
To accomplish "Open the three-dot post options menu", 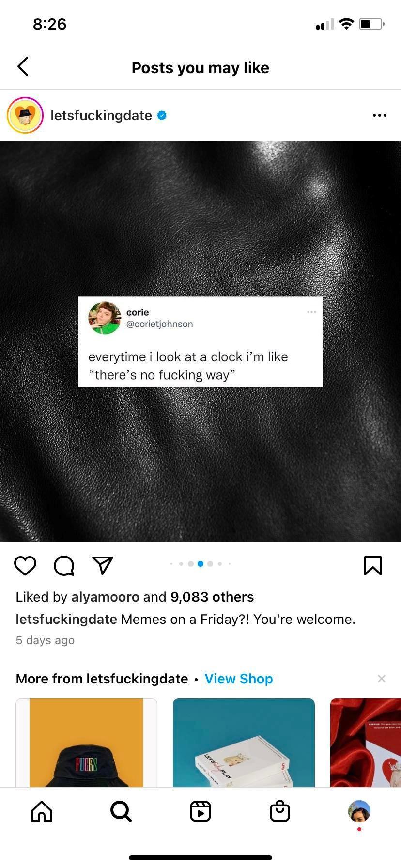I will 380,115.
